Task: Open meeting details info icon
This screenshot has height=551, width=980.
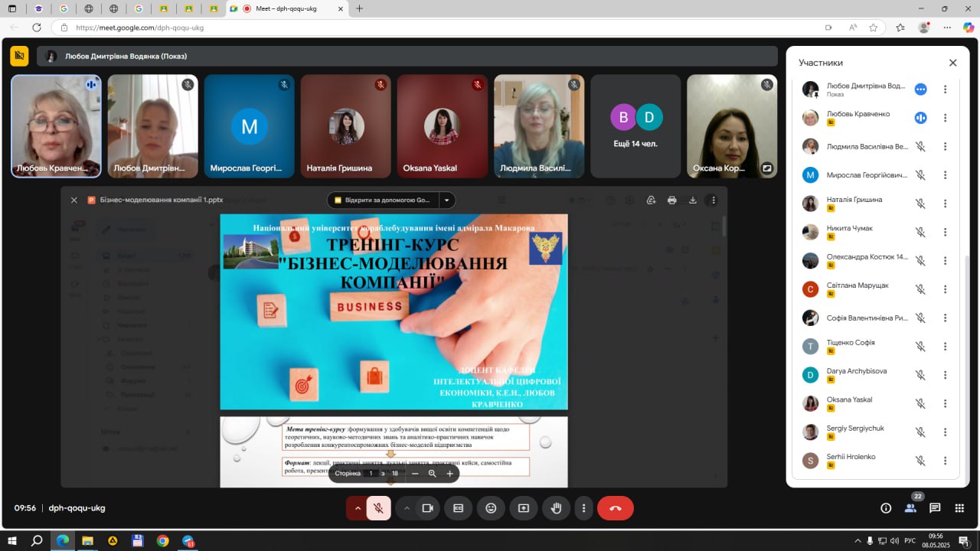Action: (886, 508)
